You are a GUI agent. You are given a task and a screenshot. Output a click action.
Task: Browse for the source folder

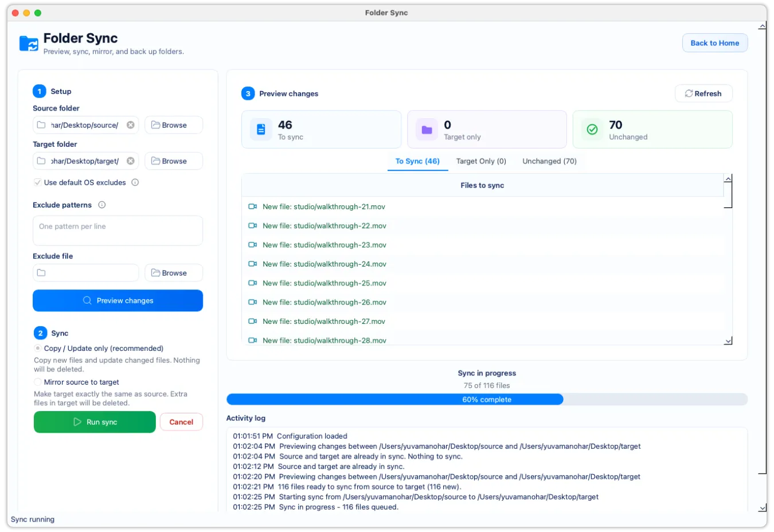click(x=174, y=125)
